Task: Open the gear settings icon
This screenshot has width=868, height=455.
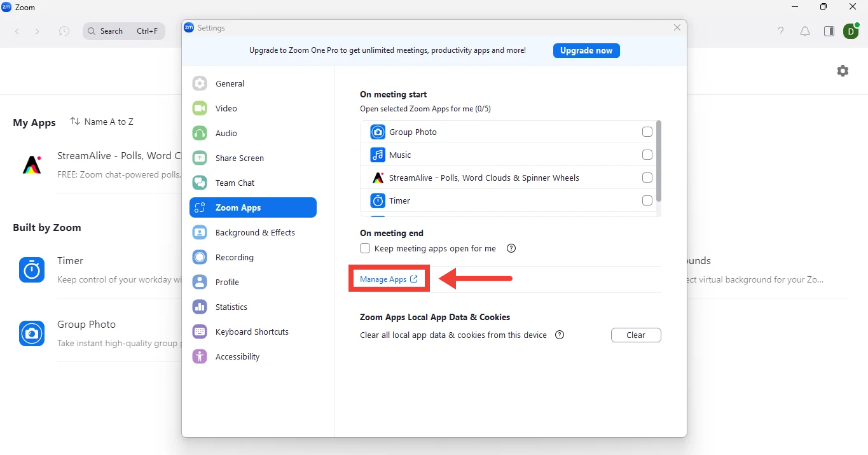Action: (843, 71)
